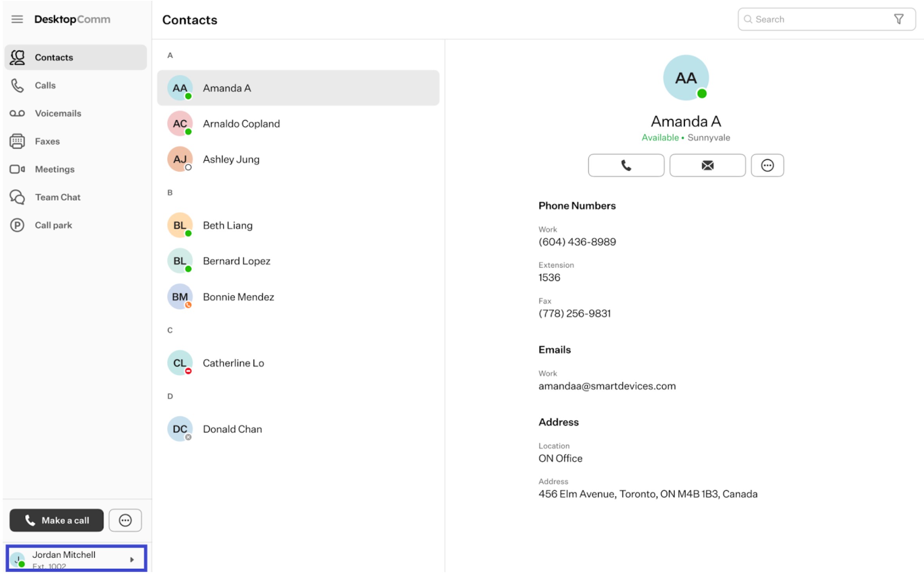Open more actions for Amanda A
Viewport: 924px width, 574px height.
pyautogui.click(x=767, y=165)
